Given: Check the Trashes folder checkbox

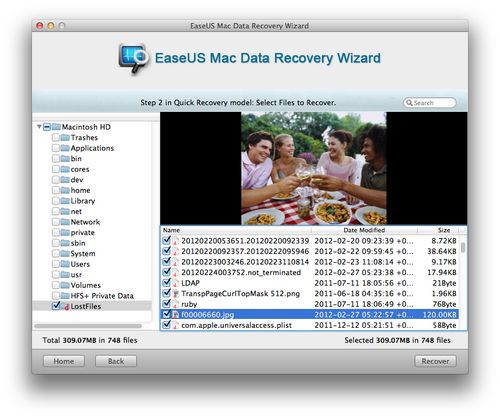Looking at the screenshot, I should tap(56, 137).
